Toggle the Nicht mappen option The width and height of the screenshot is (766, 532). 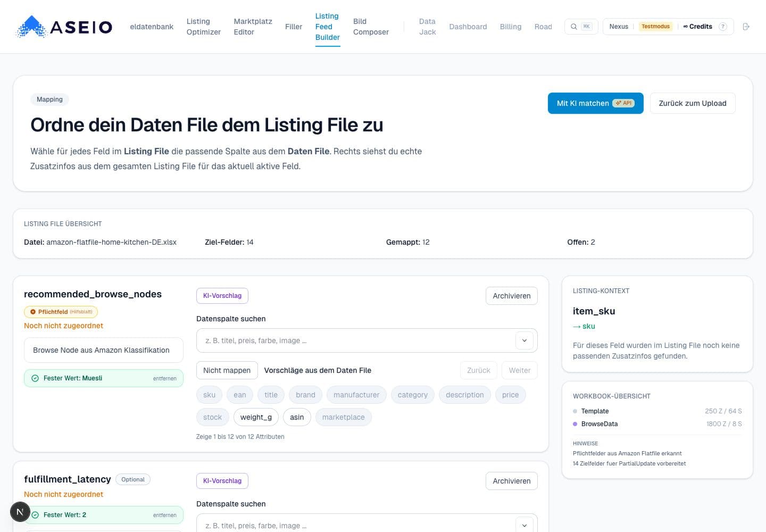pos(227,370)
